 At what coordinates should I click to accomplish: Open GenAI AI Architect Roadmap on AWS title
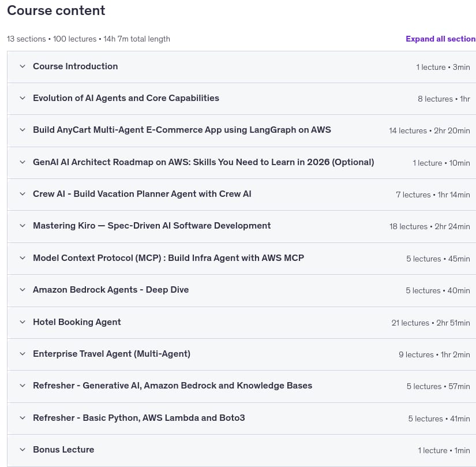pos(204,162)
